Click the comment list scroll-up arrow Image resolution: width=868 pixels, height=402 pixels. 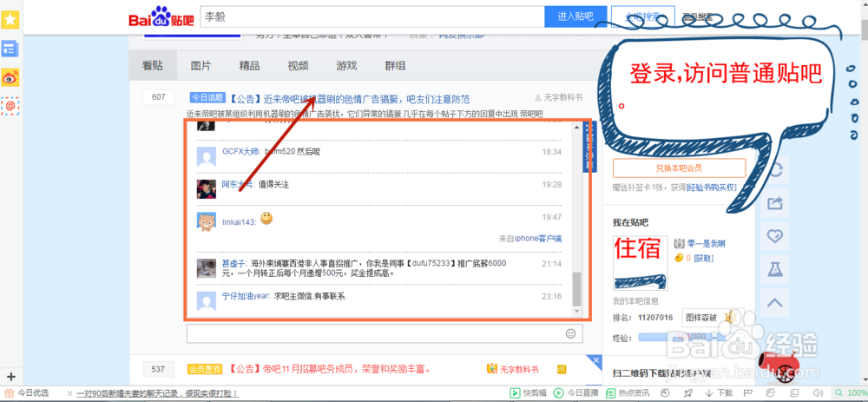click(577, 127)
